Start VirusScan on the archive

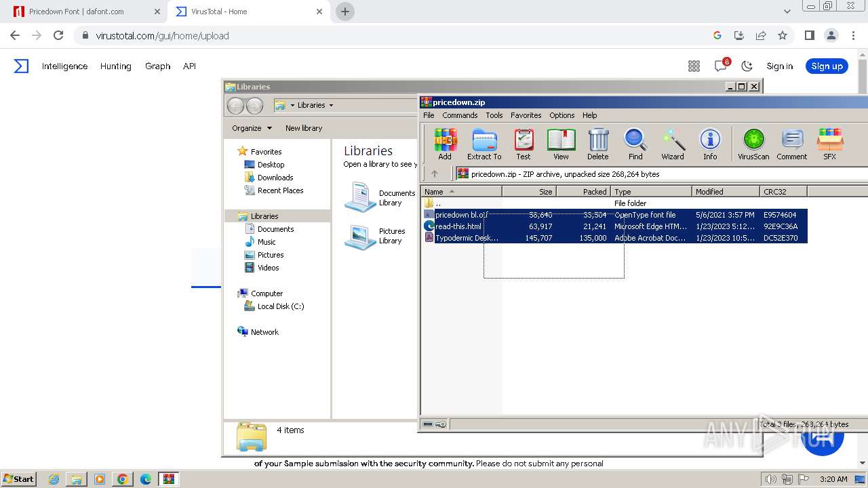click(x=753, y=144)
